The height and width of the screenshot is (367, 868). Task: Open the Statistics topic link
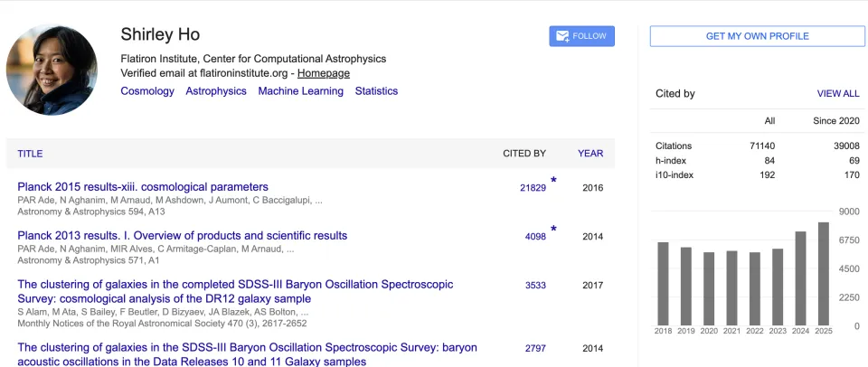coord(376,91)
